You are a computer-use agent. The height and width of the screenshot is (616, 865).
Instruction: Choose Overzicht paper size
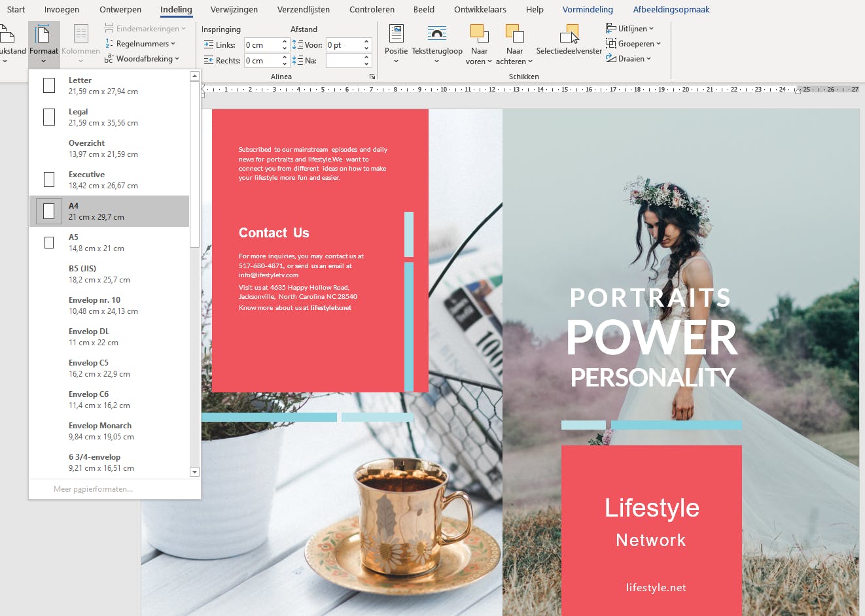coord(109,148)
